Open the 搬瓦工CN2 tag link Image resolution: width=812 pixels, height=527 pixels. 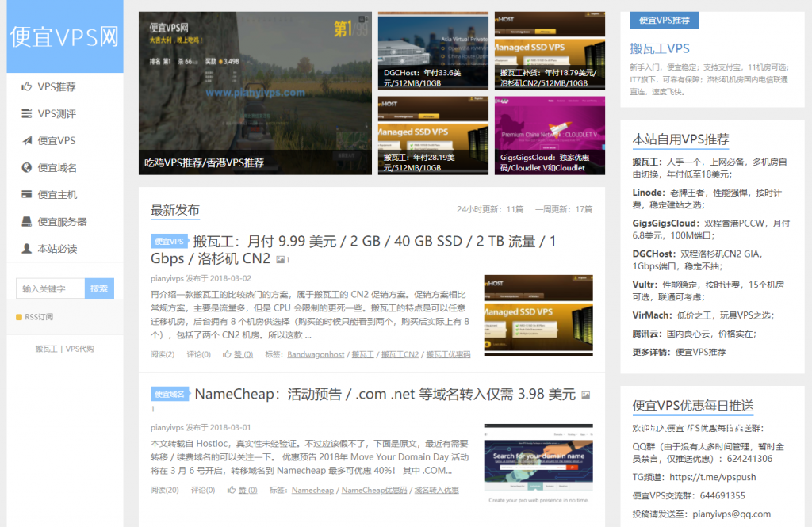400,354
